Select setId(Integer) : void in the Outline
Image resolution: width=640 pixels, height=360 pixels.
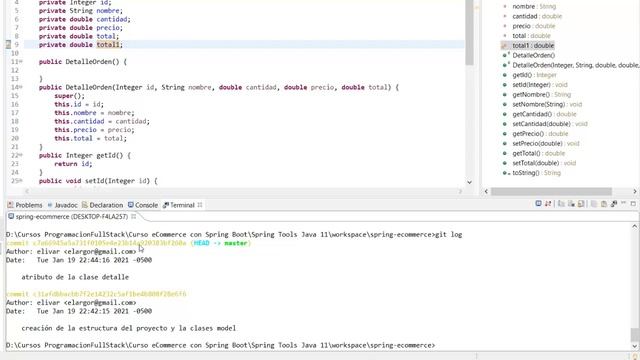coord(540,85)
